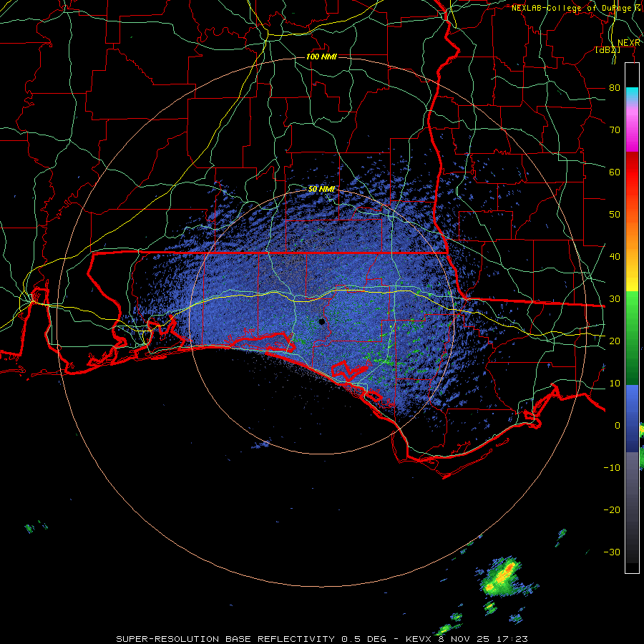Click the -20 value on dBZ scale
644x644 pixels.
612,509
